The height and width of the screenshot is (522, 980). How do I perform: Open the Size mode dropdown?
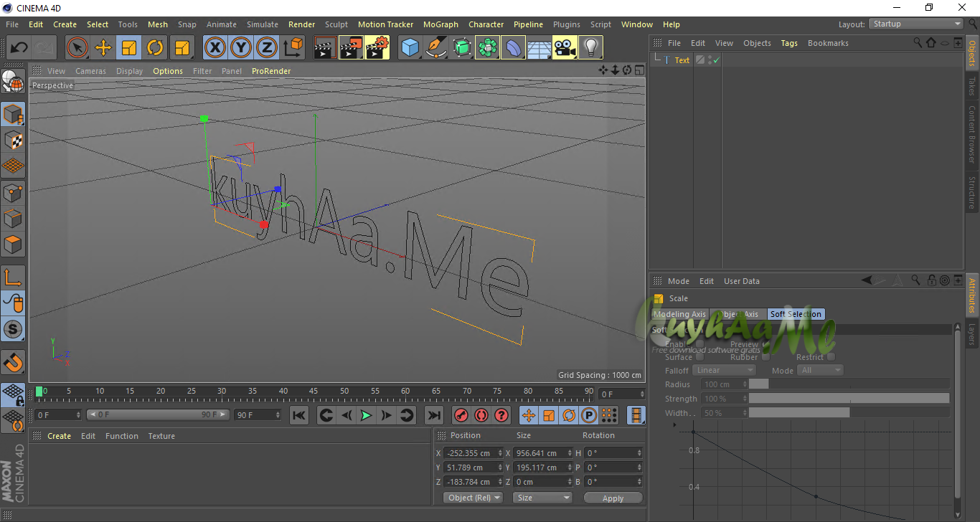542,498
